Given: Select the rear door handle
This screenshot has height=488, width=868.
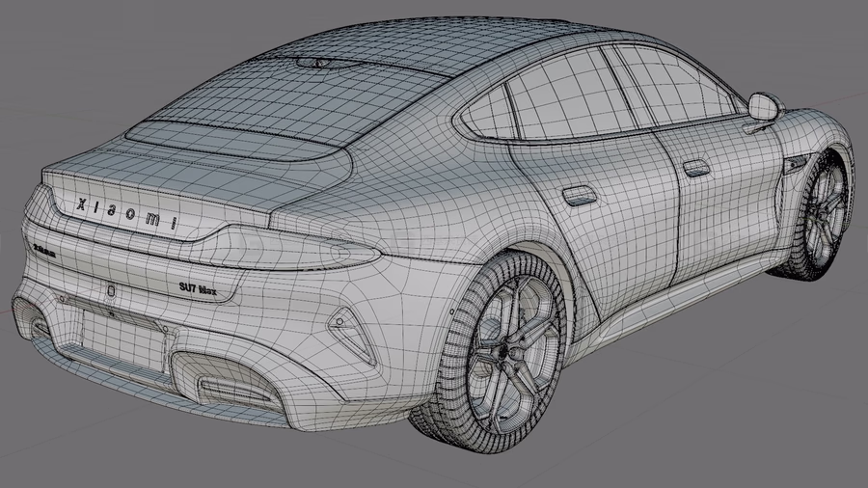Looking at the screenshot, I should [580, 196].
